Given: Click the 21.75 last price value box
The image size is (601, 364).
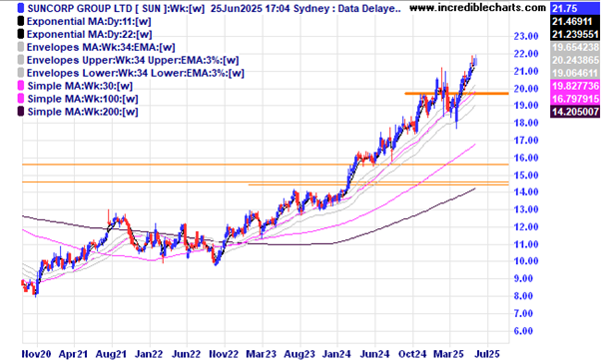Looking at the screenshot, I should (575, 8).
